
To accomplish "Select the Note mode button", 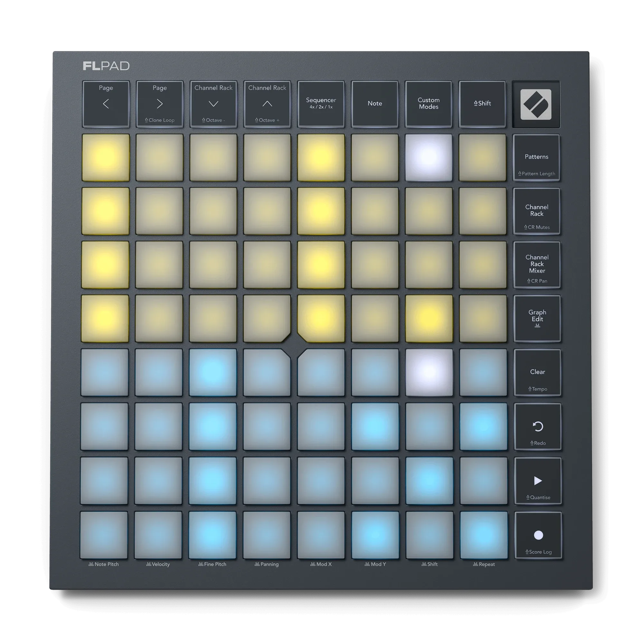I will point(375,104).
